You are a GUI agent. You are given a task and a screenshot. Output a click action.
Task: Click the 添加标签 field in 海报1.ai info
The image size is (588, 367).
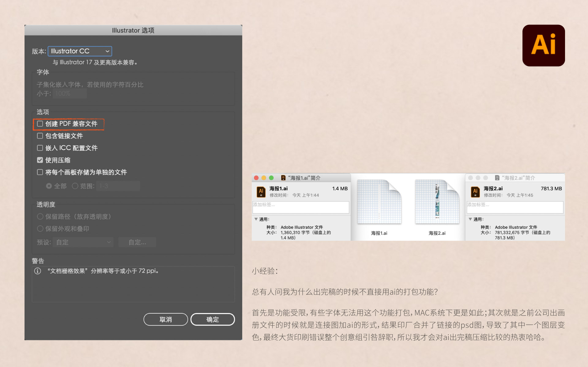[300, 207]
